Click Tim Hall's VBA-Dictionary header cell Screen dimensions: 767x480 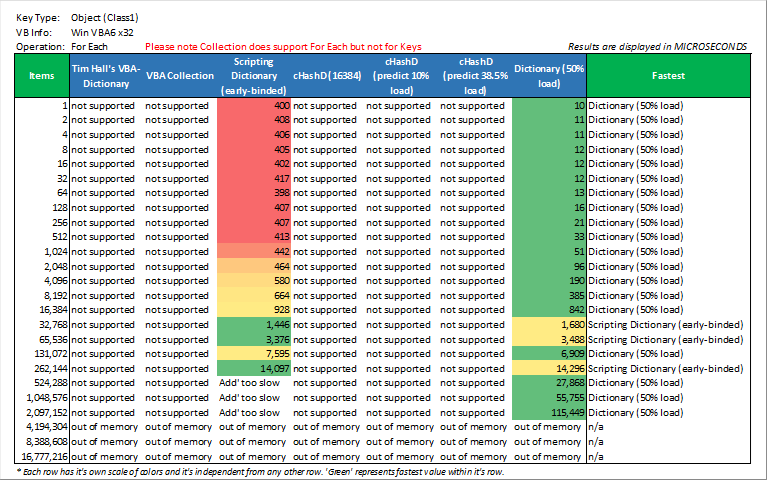click(x=106, y=76)
